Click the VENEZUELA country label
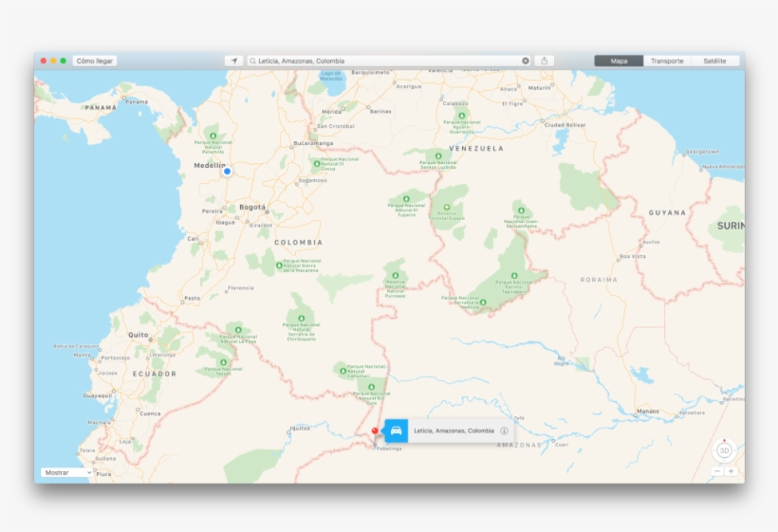 pos(476,148)
